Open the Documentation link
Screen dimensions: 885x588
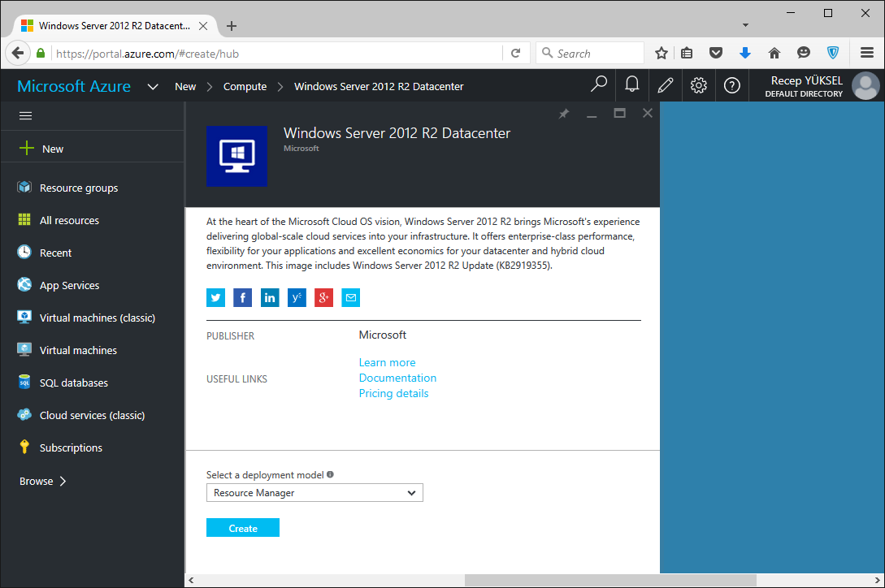click(397, 378)
